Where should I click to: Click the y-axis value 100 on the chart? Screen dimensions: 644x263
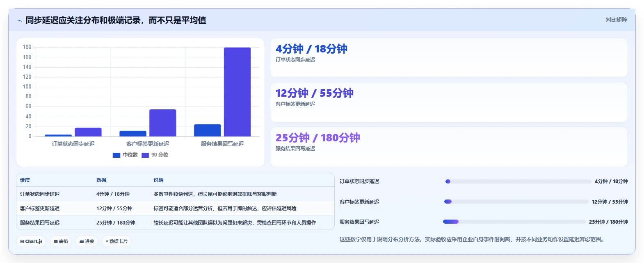tap(27, 87)
